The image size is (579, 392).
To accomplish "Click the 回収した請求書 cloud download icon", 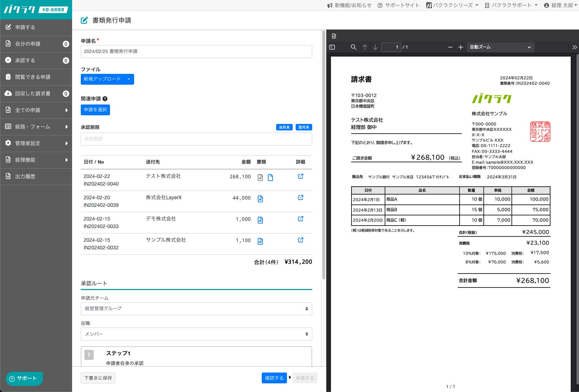I will click(8, 93).
